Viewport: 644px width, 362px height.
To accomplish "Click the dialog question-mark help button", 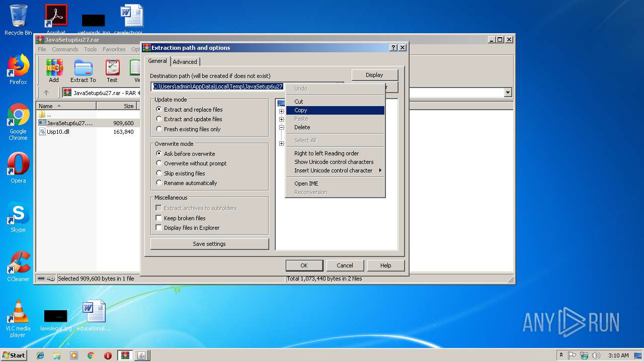I will pos(393,48).
